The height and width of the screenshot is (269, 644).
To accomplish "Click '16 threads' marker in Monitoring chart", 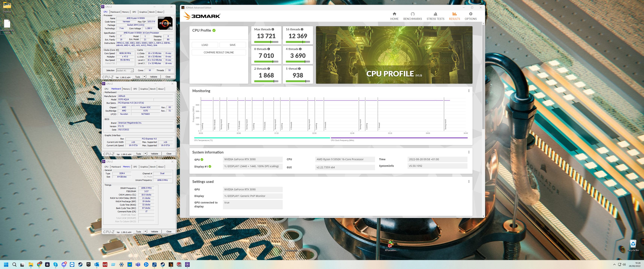I will (239, 125).
